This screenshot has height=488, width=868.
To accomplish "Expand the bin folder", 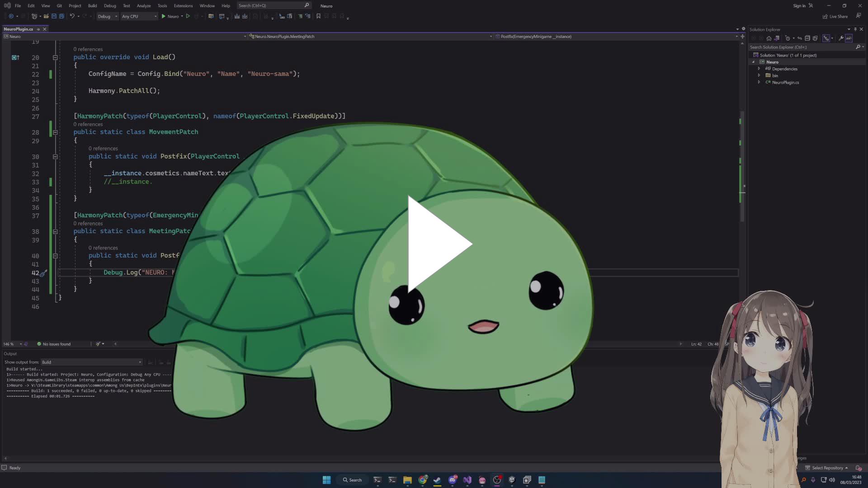I will [759, 75].
